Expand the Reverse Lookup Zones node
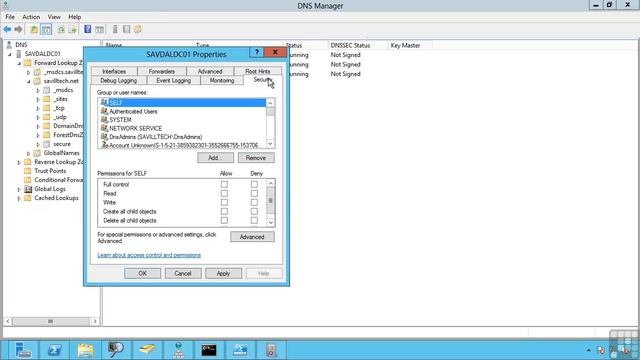640x360 pixels. 19,162
